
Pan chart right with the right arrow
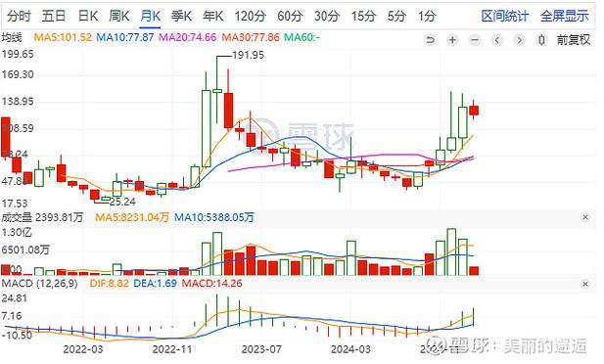(520, 40)
